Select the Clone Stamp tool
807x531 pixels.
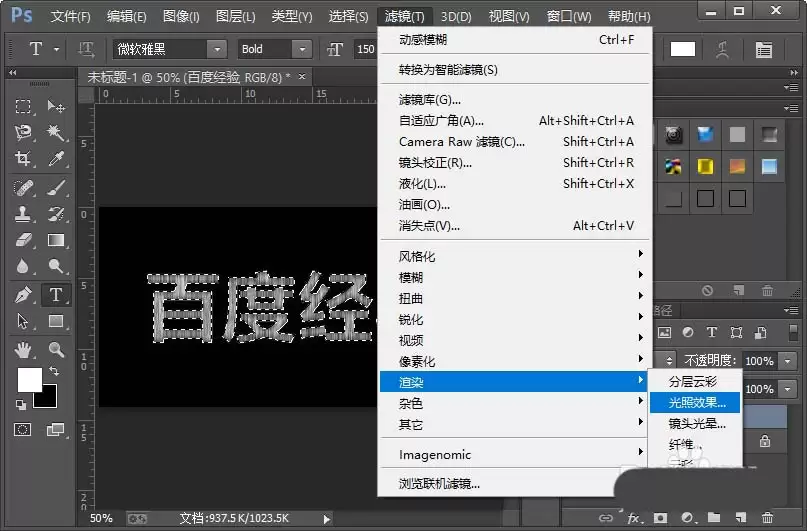23,214
